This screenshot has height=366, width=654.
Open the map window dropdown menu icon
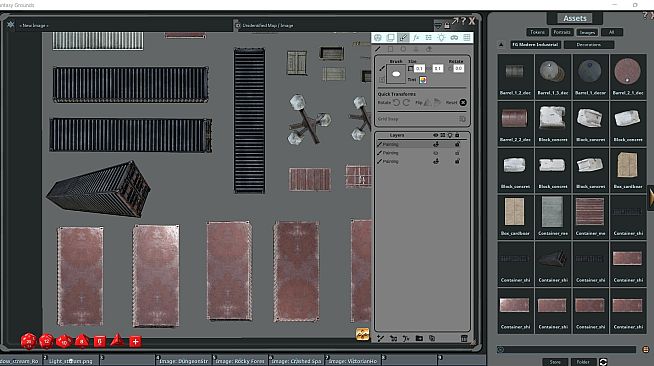click(438, 26)
